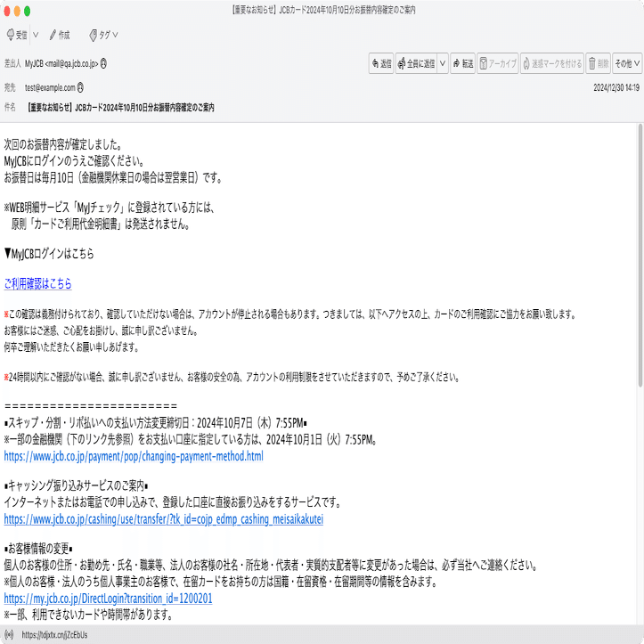Click the window title text in title bar

click(x=323, y=10)
